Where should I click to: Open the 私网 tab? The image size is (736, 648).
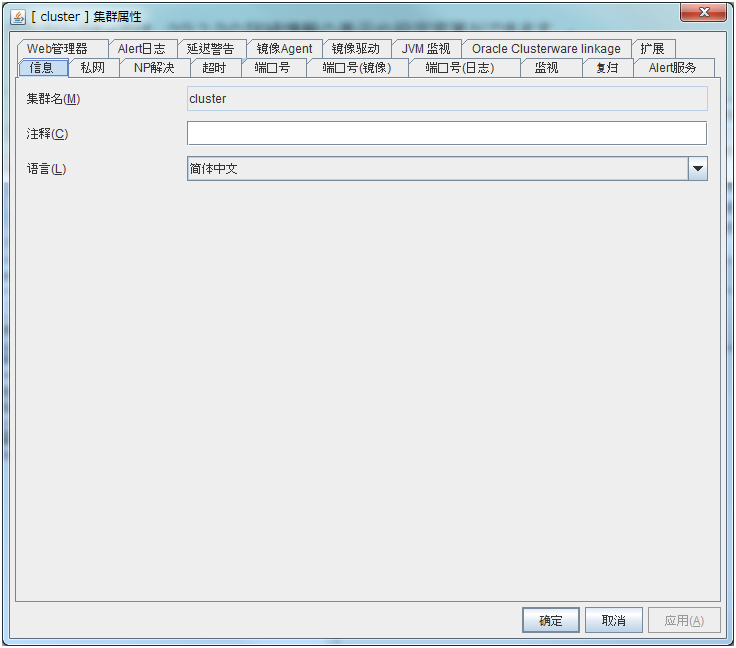tap(93, 68)
